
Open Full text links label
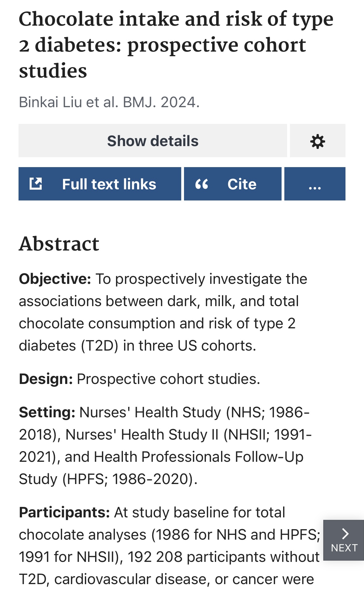[x=109, y=184]
